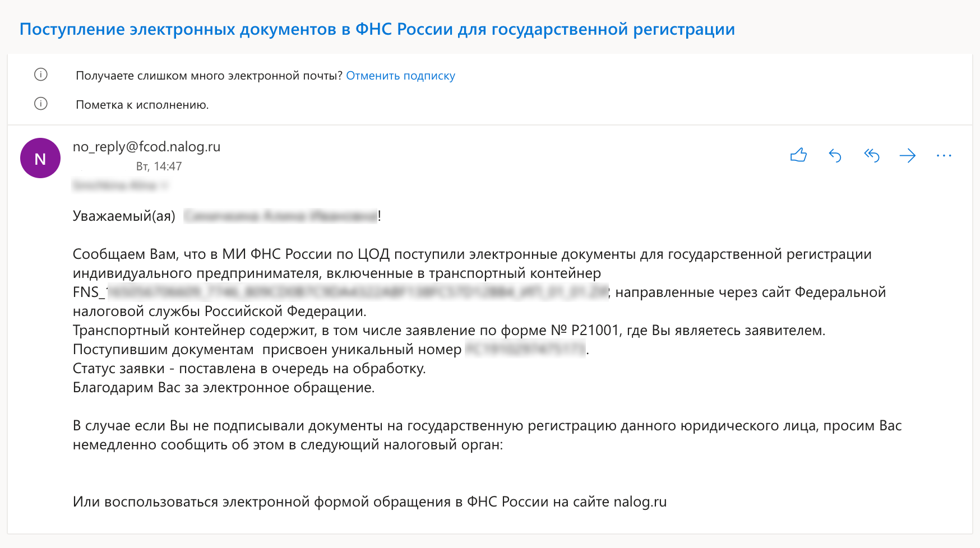Expand the blurred recipient list under sender
980x548 pixels.
point(120,185)
